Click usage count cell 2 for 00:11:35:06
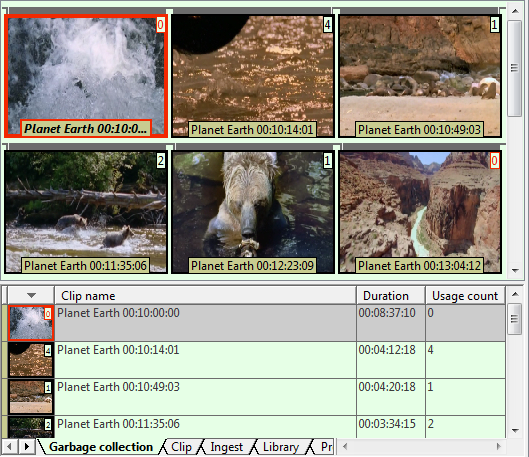529x457 pixels. (465, 427)
